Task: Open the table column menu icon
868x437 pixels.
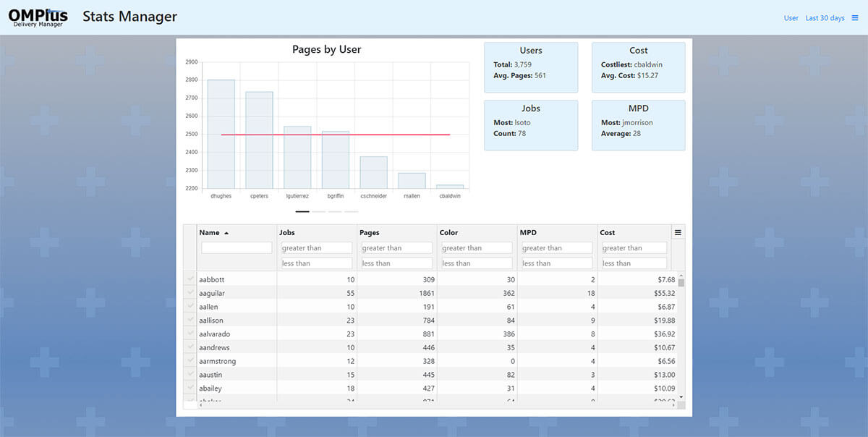Action: coord(678,233)
